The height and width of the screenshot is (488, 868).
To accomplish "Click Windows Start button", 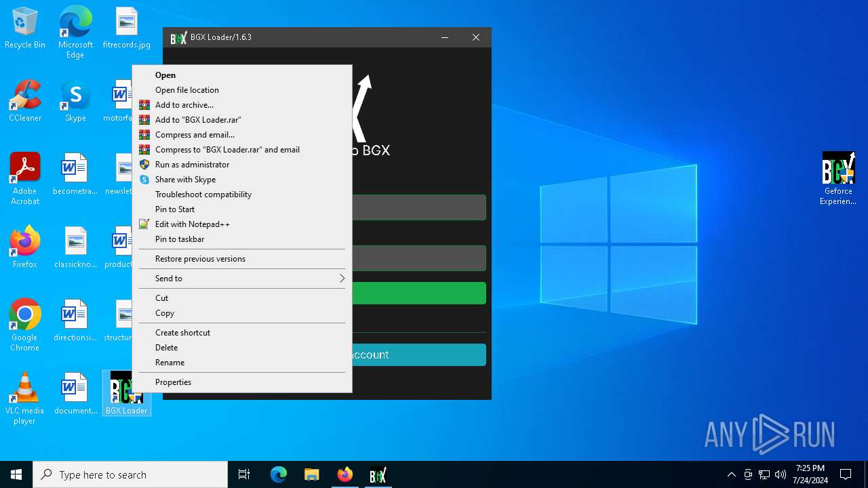I will pyautogui.click(x=16, y=474).
